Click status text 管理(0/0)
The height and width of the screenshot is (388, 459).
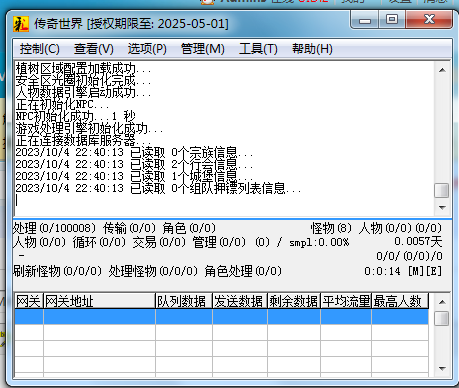[x=219, y=242]
